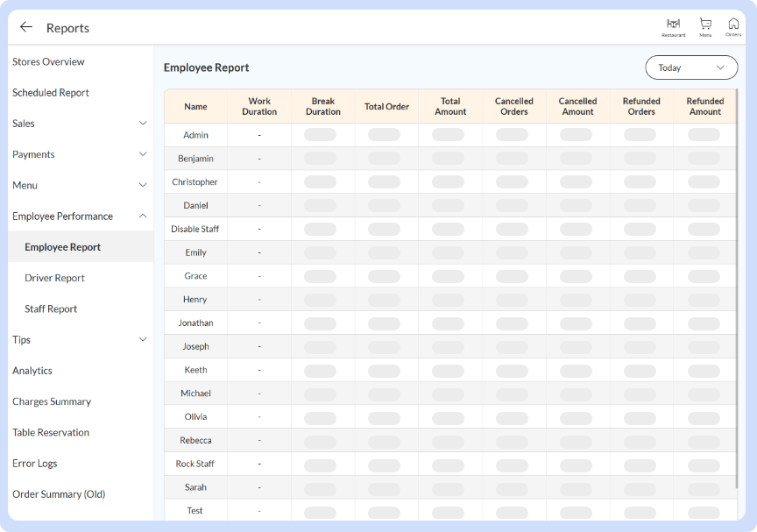Collapse the Employee Performance section

tap(143, 216)
